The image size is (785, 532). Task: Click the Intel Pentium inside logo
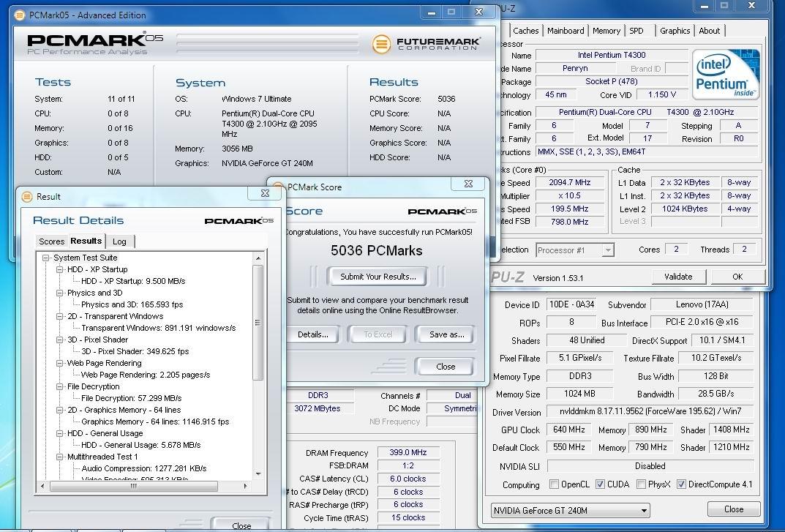click(x=726, y=74)
